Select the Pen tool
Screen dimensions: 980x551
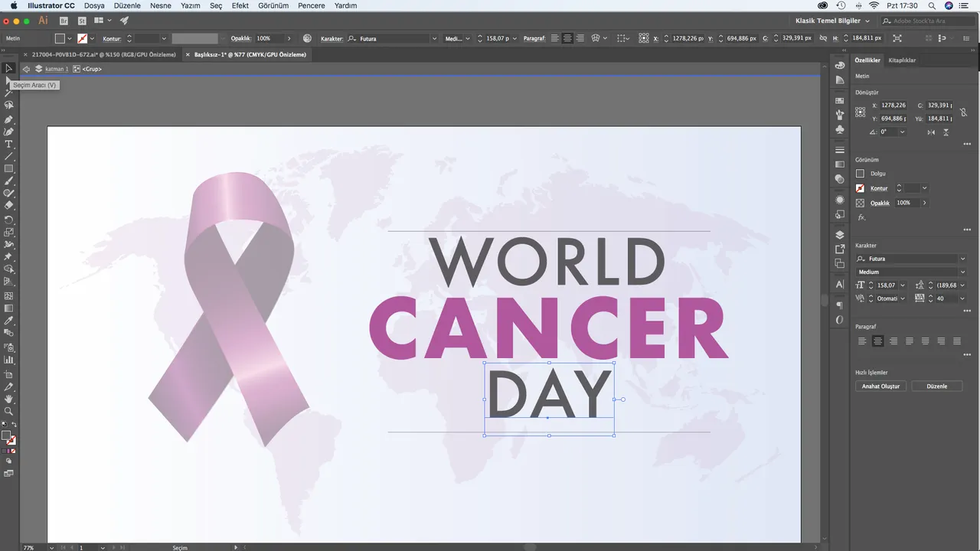9,119
